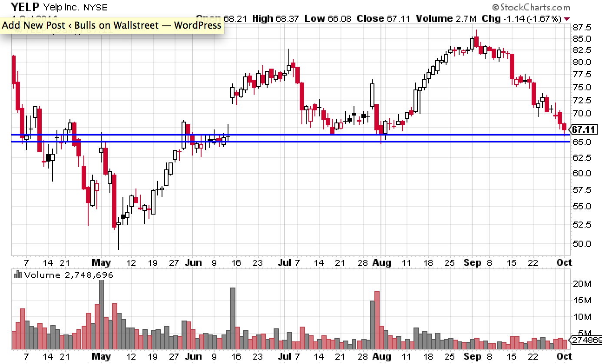
Task: Click the 85.0 price axis label
Action: point(582,39)
